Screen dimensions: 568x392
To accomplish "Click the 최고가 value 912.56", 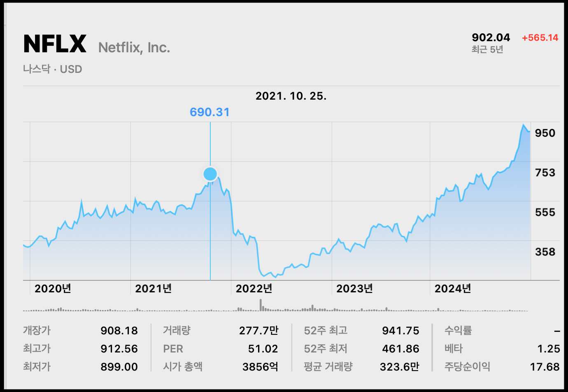I will coord(119,349).
